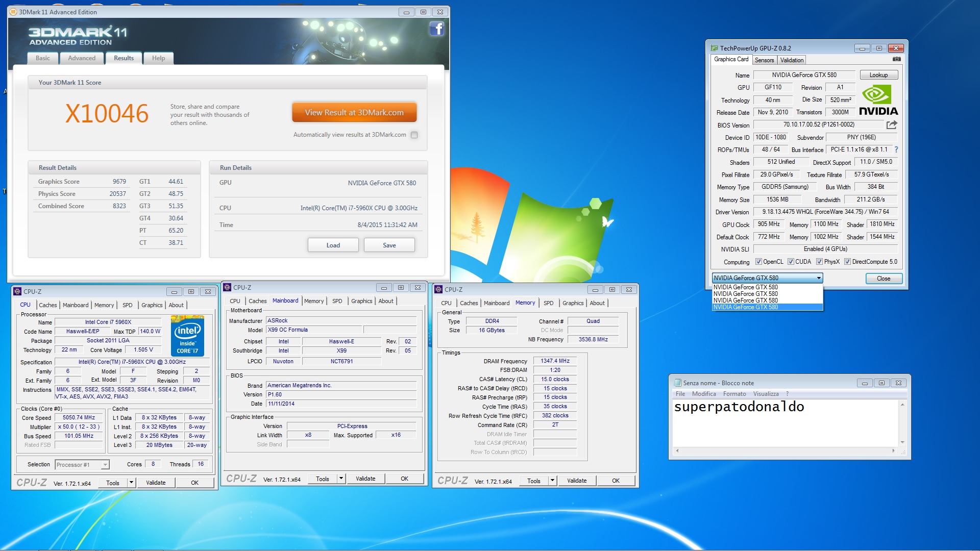Open the Graphics tab in CPU-Z Mainboard window

point(361,301)
